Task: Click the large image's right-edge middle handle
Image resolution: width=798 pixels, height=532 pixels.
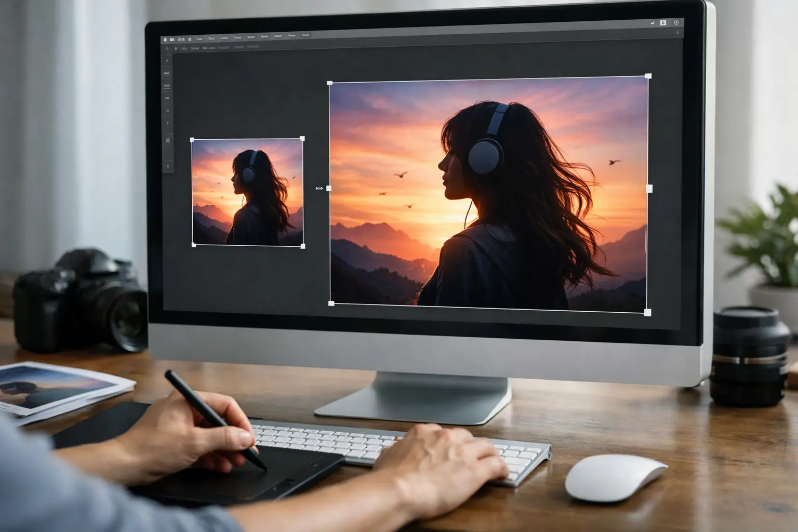Action: (x=649, y=189)
